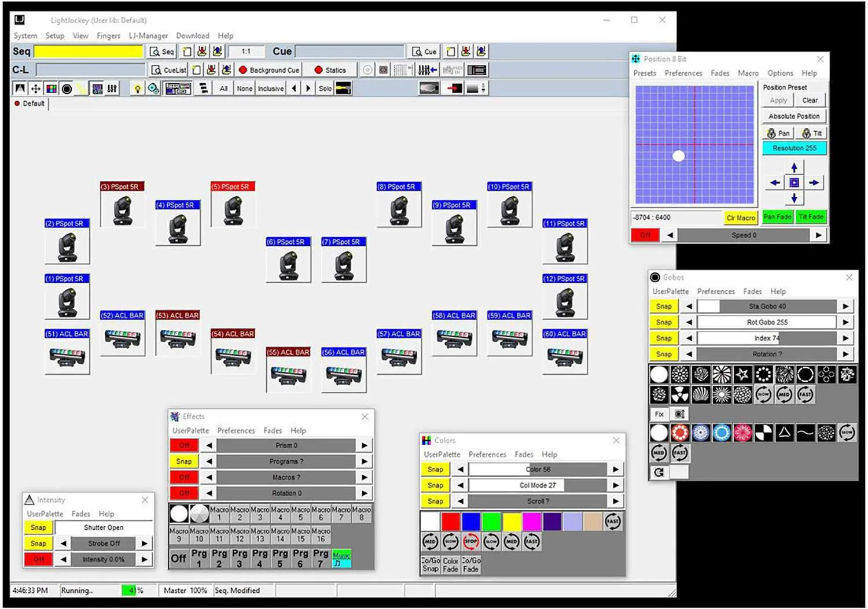Toggle the cyan Resolution 255 button
The image size is (868, 609).
click(x=795, y=148)
